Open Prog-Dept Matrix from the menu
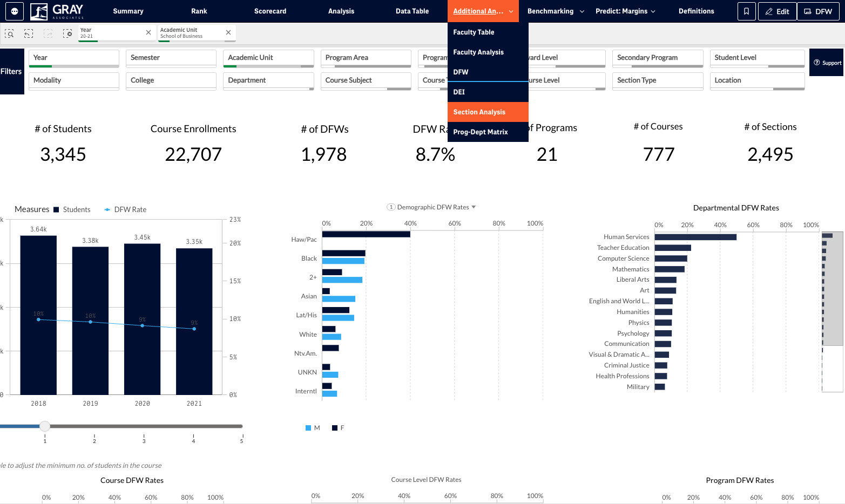Screen dimensions: 845x504 point(488,132)
